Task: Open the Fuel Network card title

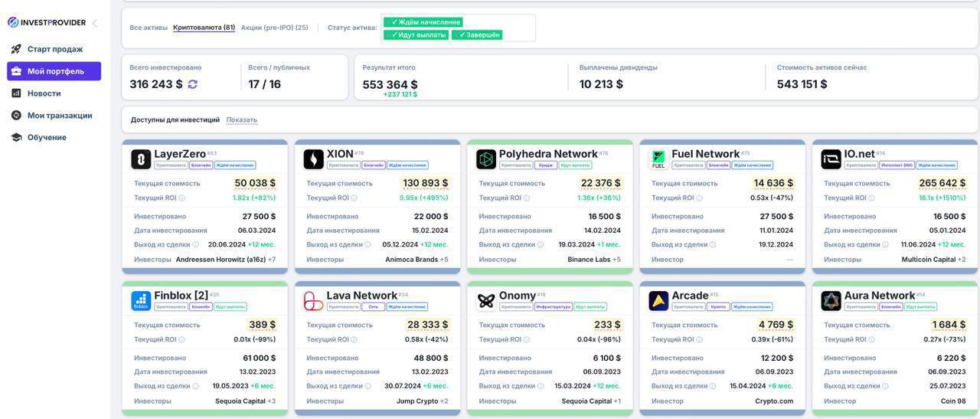Action: coord(705,154)
